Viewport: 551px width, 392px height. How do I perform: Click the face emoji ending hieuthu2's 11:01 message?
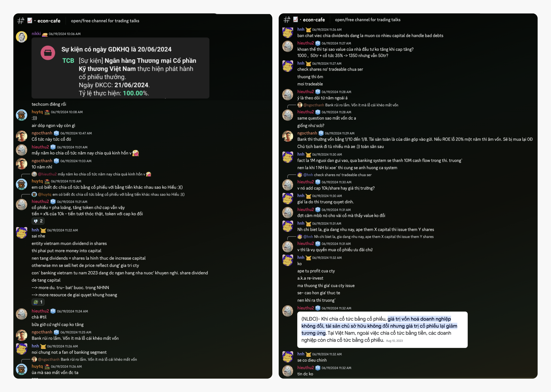tap(136, 153)
